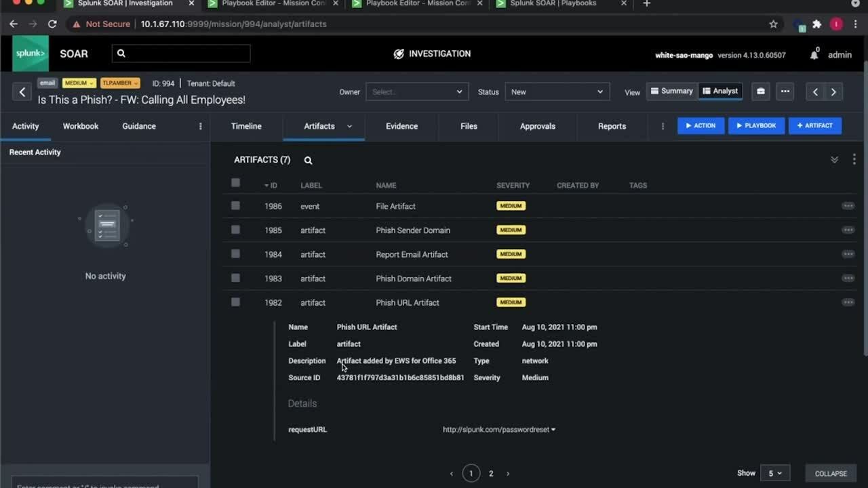Switch to Analyst view
Viewport: 868px width, 488px height.
click(x=720, y=91)
